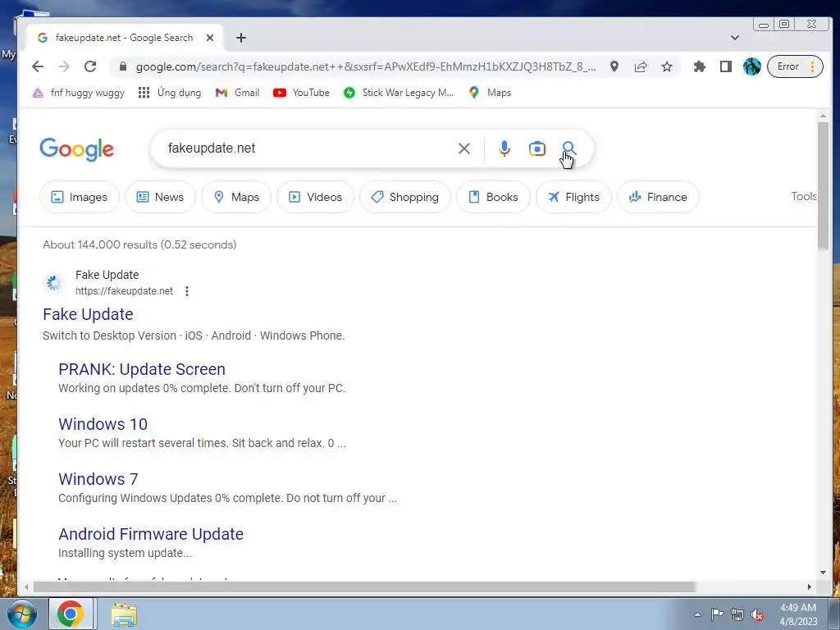This screenshot has height=630, width=840.
Task: Switch to Videos results
Action: (316, 197)
